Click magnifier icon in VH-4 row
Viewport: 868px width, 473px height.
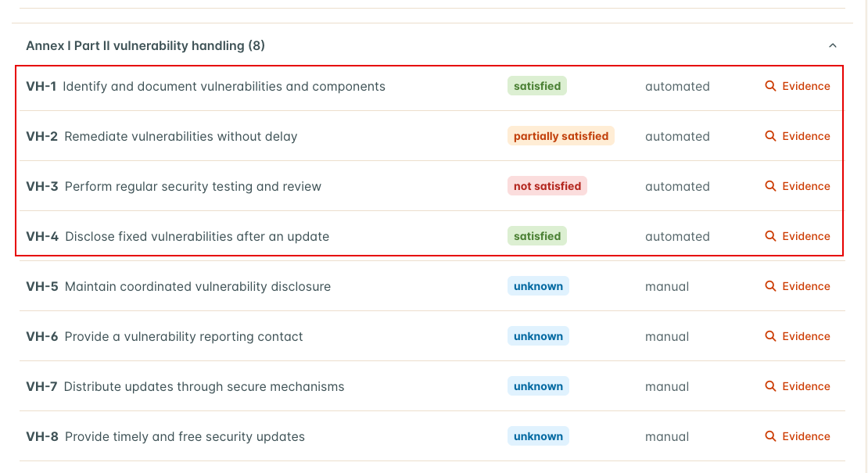point(770,236)
